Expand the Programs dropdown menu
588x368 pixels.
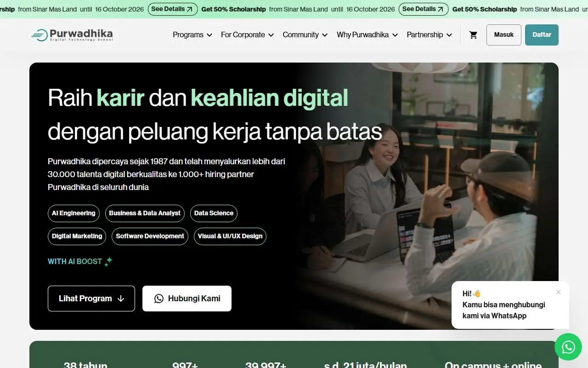pyautogui.click(x=192, y=35)
